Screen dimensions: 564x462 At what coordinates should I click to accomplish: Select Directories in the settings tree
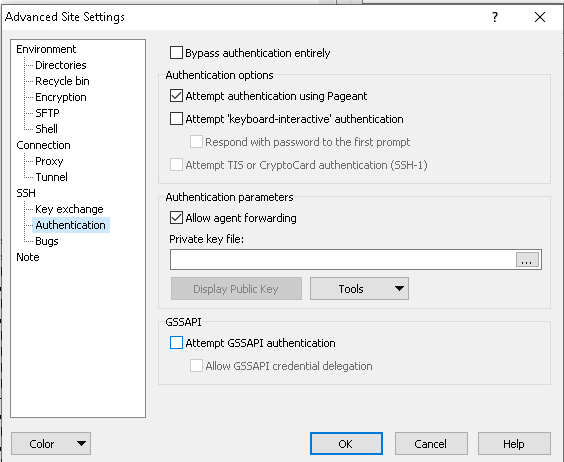(x=61, y=65)
